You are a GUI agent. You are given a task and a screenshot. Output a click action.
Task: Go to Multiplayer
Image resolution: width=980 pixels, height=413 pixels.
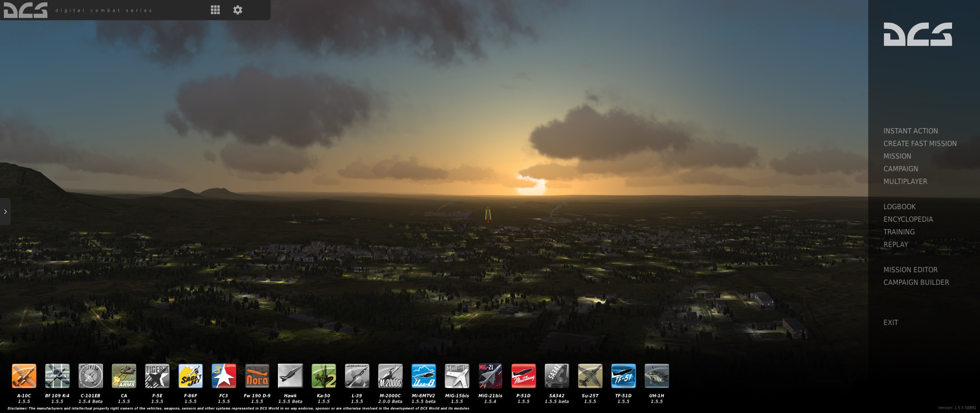(905, 181)
